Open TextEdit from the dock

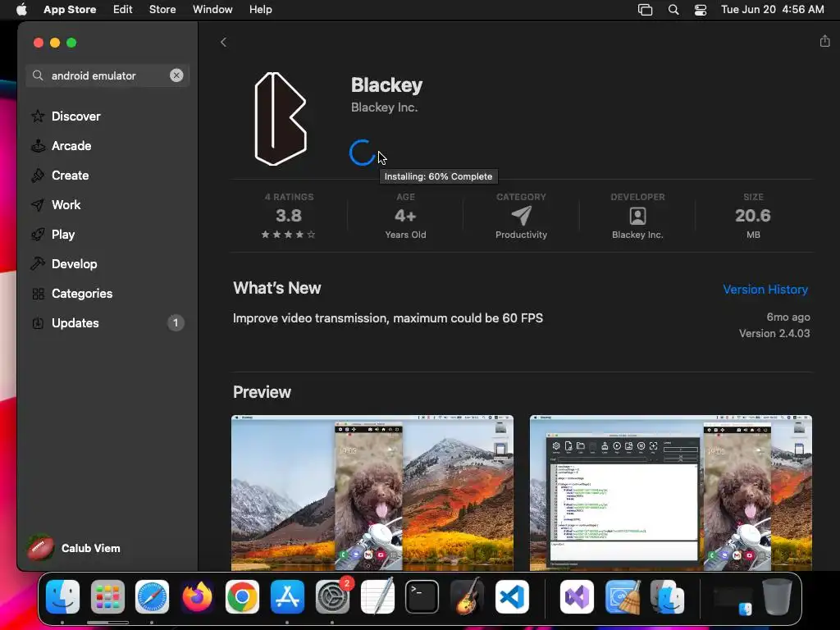coord(377,597)
